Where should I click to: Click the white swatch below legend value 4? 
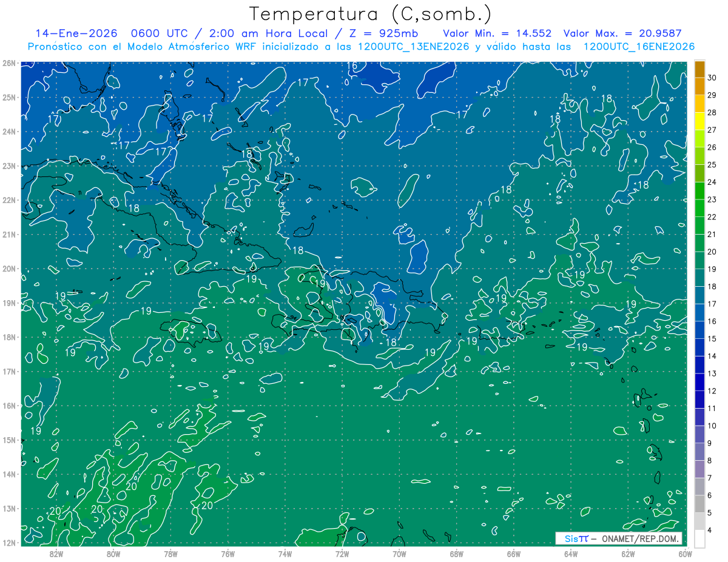pyautogui.click(x=699, y=538)
